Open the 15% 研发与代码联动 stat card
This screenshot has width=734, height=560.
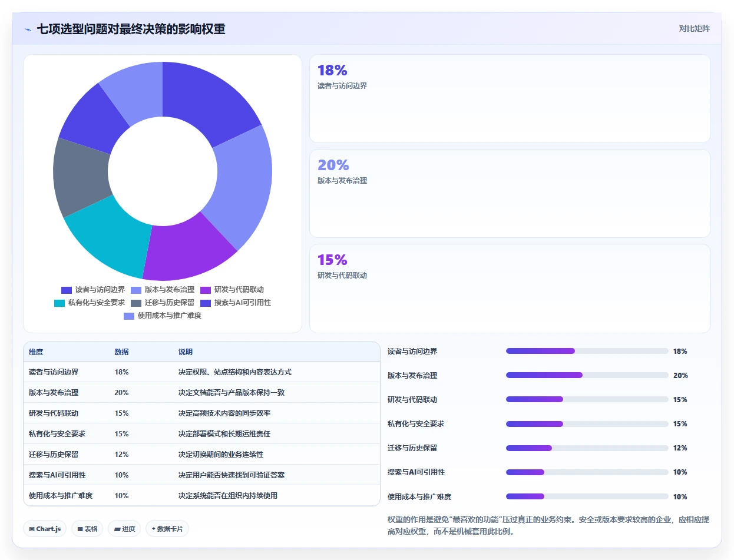[x=510, y=289]
